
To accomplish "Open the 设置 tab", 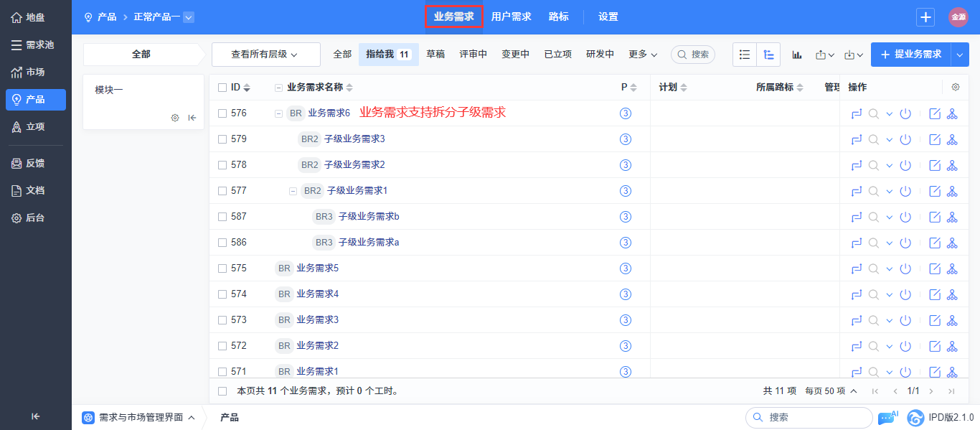I will click(608, 17).
